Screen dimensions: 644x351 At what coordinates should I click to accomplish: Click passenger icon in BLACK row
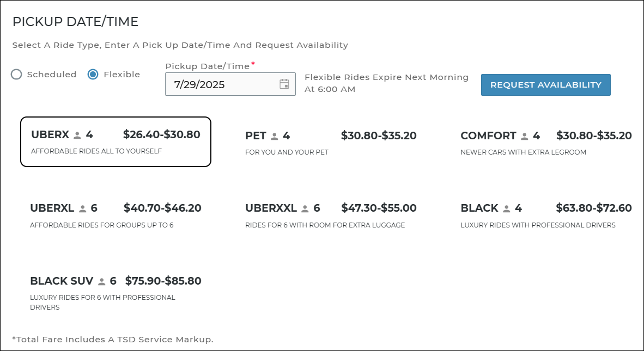coord(507,208)
